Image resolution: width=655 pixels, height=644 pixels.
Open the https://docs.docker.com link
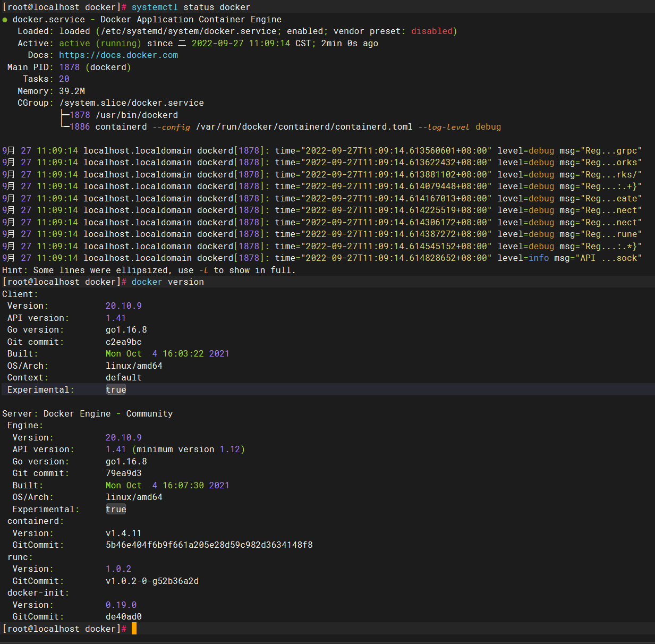(118, 55)
